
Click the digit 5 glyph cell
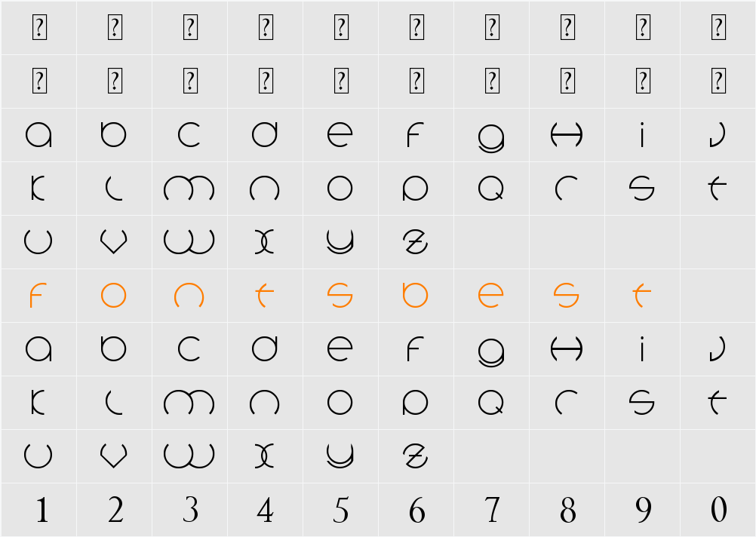pyautogui.click(x=341, y=511)
